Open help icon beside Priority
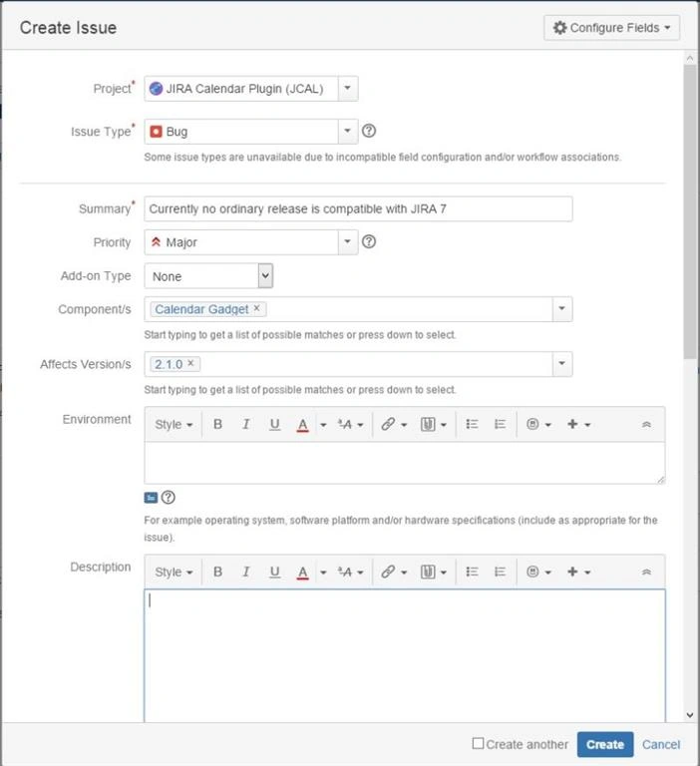Screen dimensions: 700x766 (x=369, y=241)
